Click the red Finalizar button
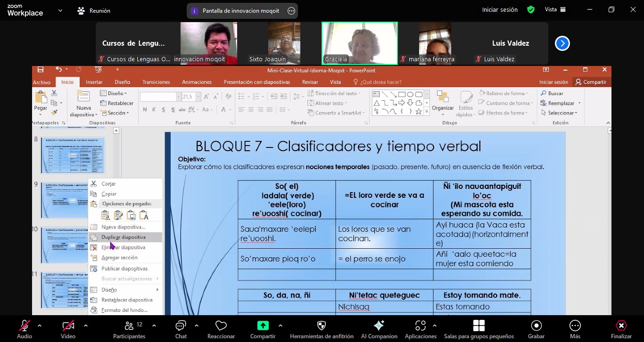The image size is (644, 342). (621, 326)
